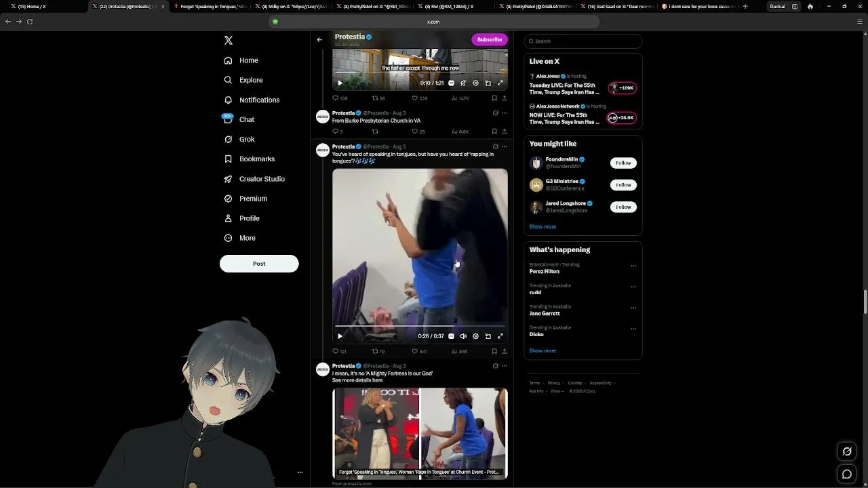Screen dimensions: 868x488
Task: Share the Burke Presbyterian Church post
Action: 504,131
